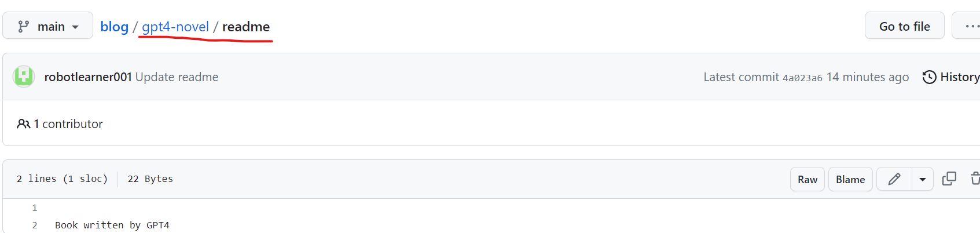Click the robotlearner001 avatar image

click(24, 77)
